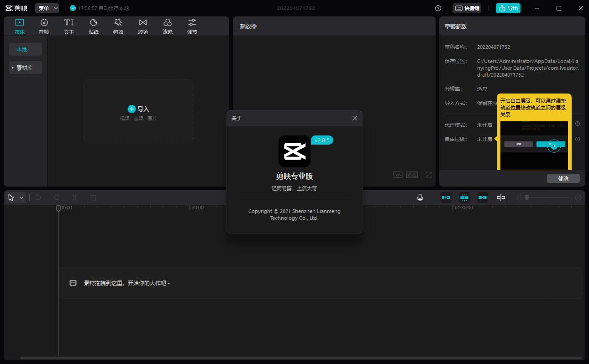Select the 贴纸 stickers tab

(94, 26)
